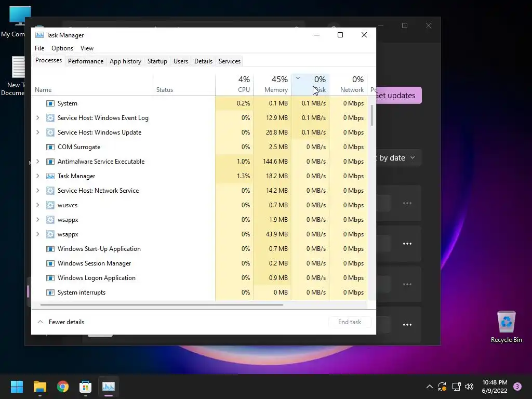Collapse view with Fewer details

coord(61,322)
